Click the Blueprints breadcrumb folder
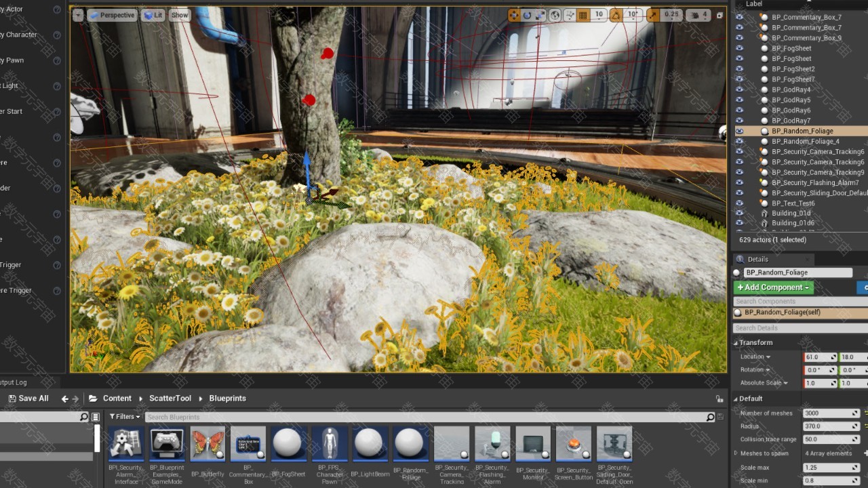 (227, 399)
